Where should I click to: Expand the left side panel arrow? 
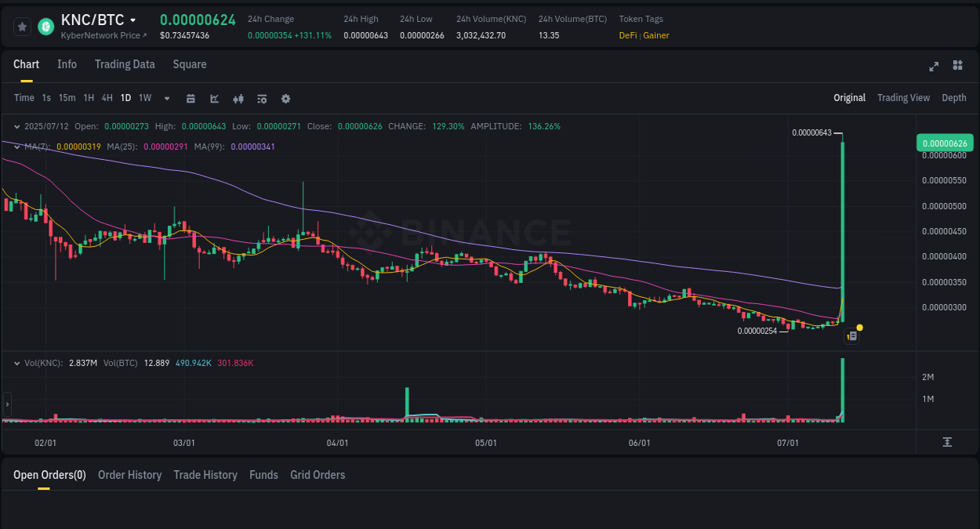[7, 404]
